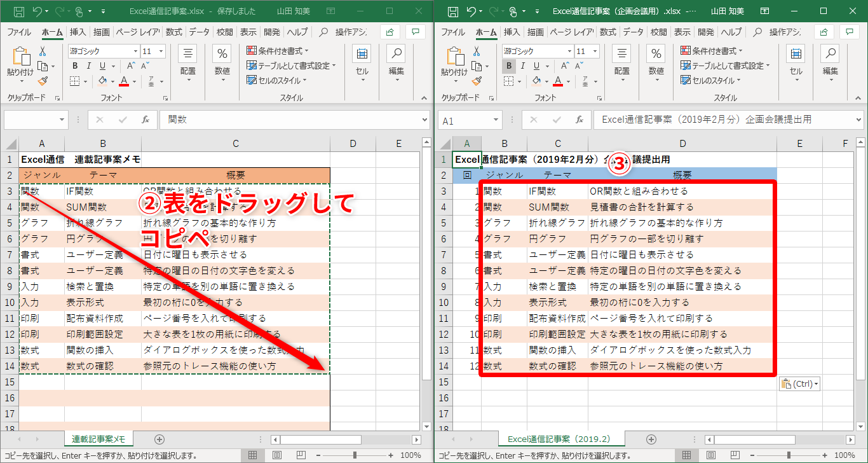Select Format Painter in the 企画会議用 workbook
The image size is (868, 463).
click(x=477, y=81)
